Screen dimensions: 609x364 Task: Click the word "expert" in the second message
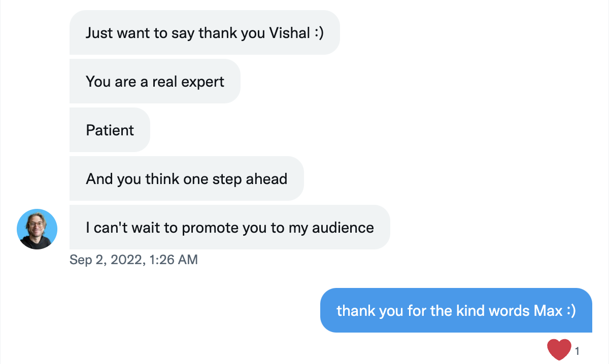pos(200,82)
